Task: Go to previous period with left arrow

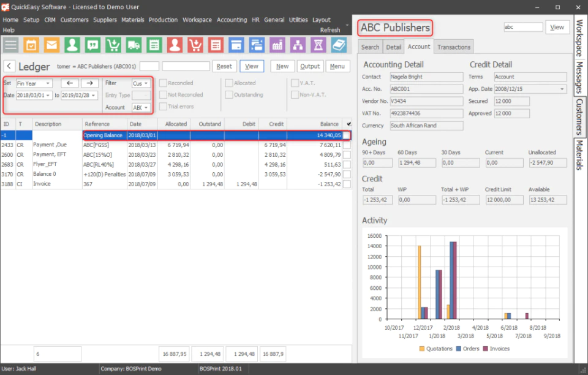Action: tap(70, 83)
